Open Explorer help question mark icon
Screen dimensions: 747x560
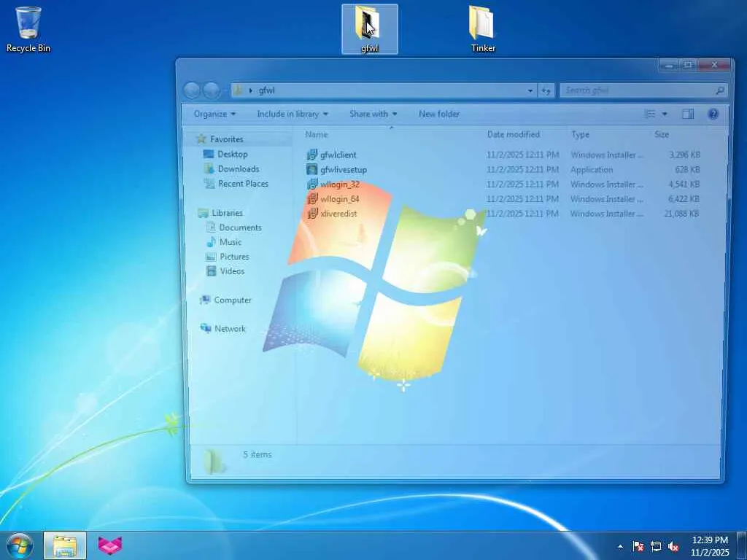tap(713, 114)
